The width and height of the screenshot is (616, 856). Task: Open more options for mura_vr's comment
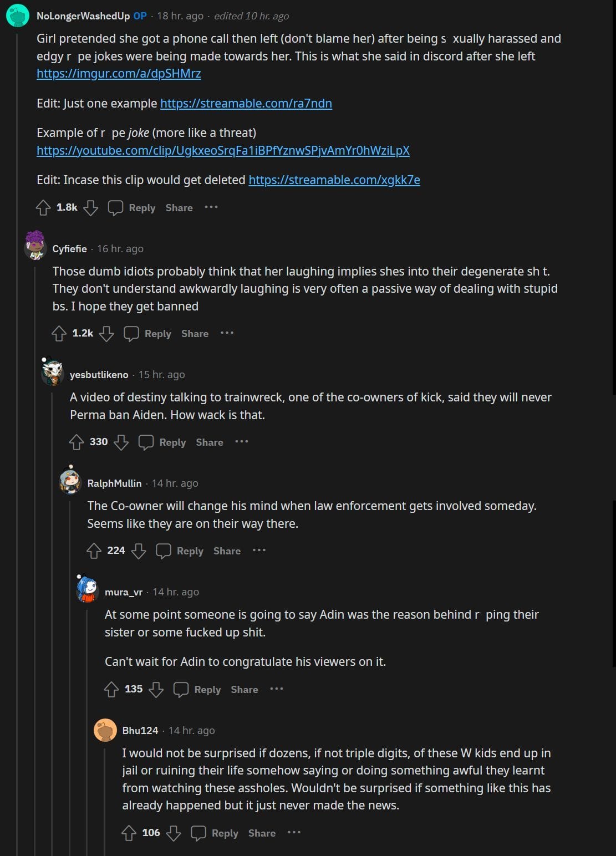tap(277, 689)
